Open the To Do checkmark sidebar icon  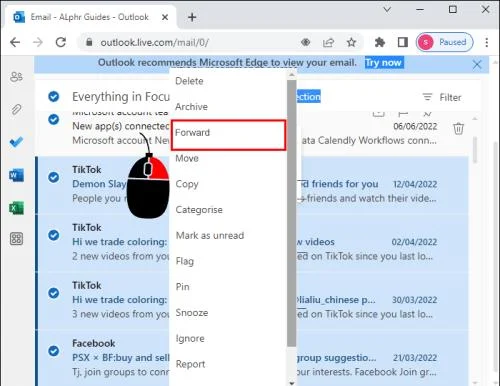(x=16, y=142)
